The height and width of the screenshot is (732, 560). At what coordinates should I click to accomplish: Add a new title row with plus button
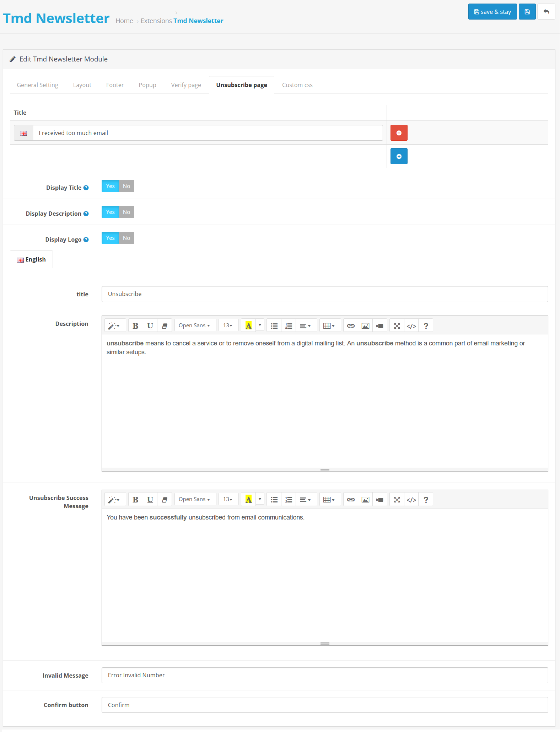399,156
